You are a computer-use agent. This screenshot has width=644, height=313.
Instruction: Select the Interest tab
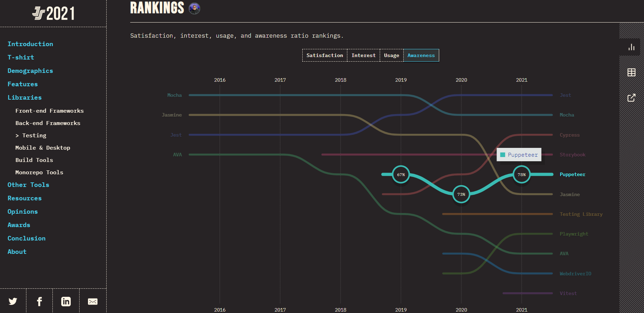[x=364, y=55]
